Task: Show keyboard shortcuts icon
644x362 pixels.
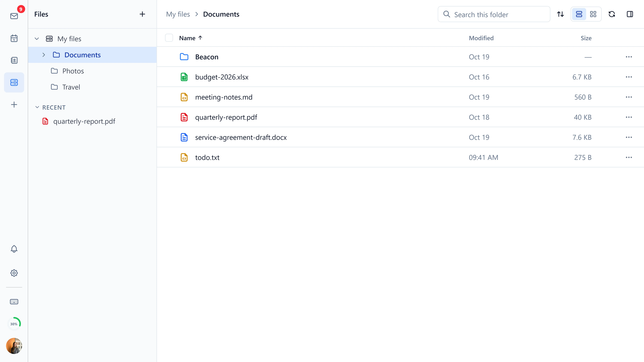Action: pyautogui.click(x=14, y=302)
